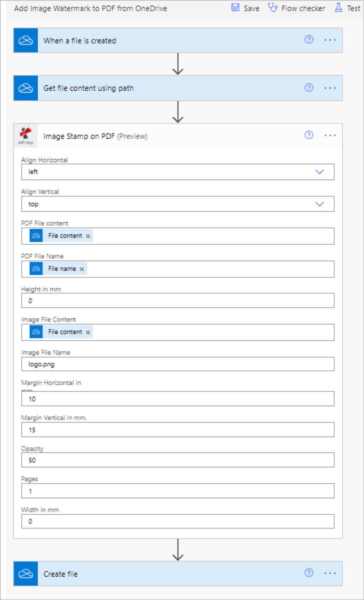Click the help icon on Image Stamp on PDF
The image size is (364, 600).
point(309,135)
